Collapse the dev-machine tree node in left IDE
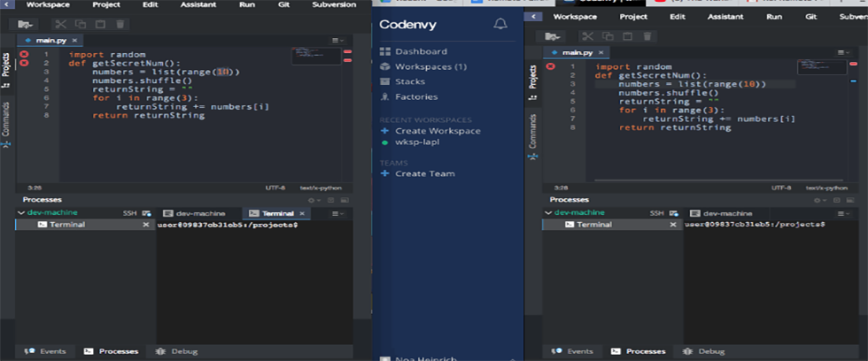Viewport: 868px width, 361px height. tap(21, 213)
